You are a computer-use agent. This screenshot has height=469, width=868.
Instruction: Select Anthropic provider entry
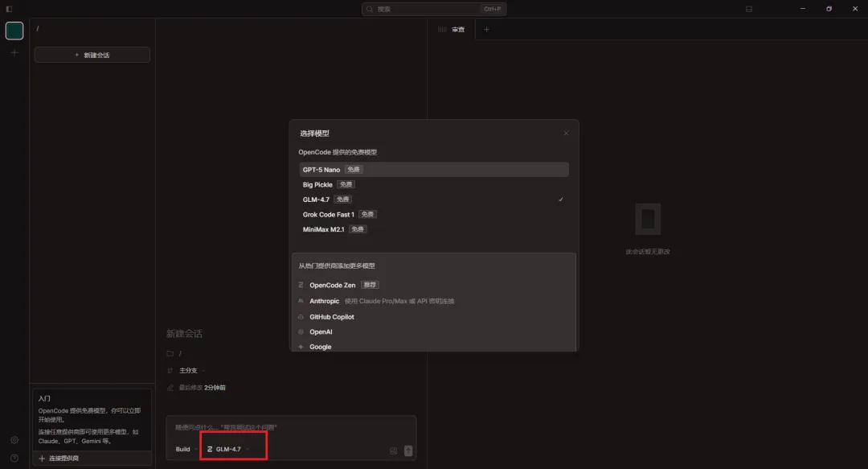coord(434,301)
